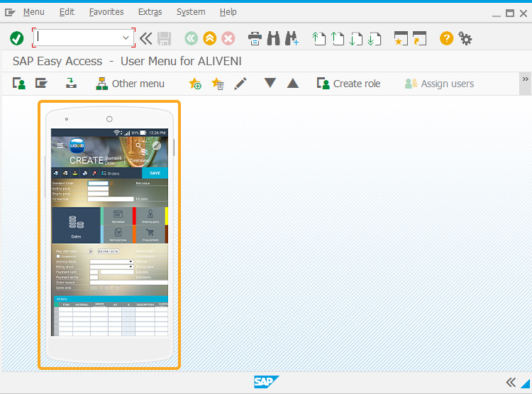Click the Generate Shortcut icon
Viewport: 532px width, 394px height.
point(419,38)
